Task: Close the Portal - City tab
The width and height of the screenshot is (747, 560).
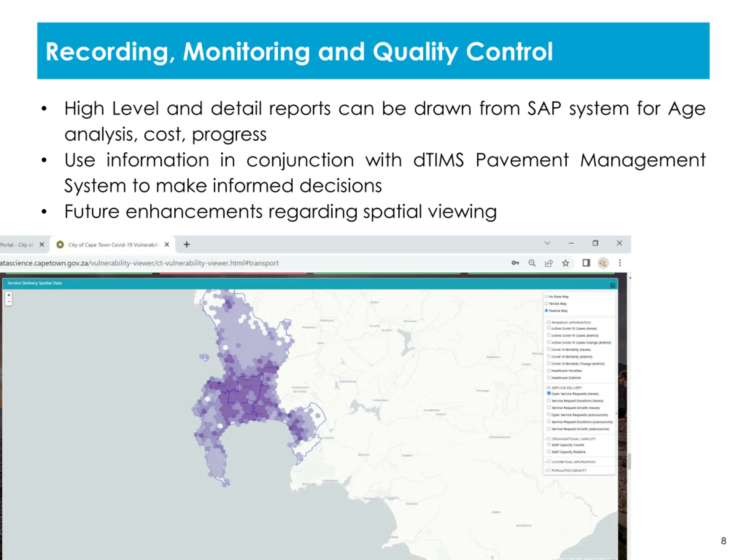Action: (41, 244)
